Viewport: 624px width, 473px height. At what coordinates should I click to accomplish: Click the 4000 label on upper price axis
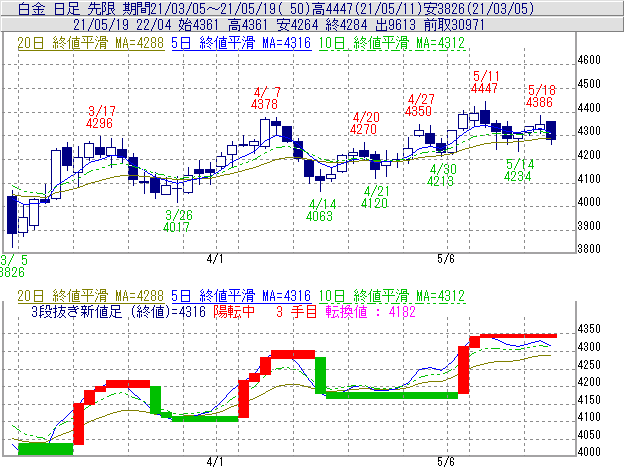click(x=589, y=202)
